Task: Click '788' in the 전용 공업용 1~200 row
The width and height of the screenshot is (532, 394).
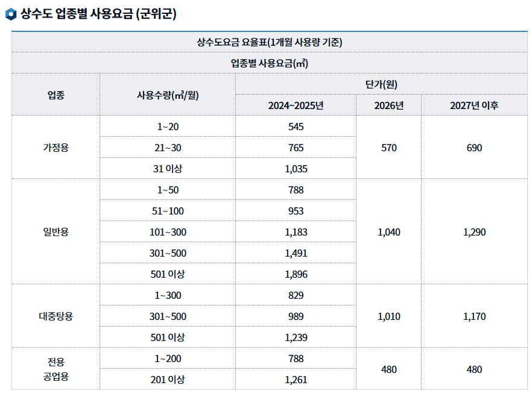Action: pyautogui.click(x=296, y=358)
